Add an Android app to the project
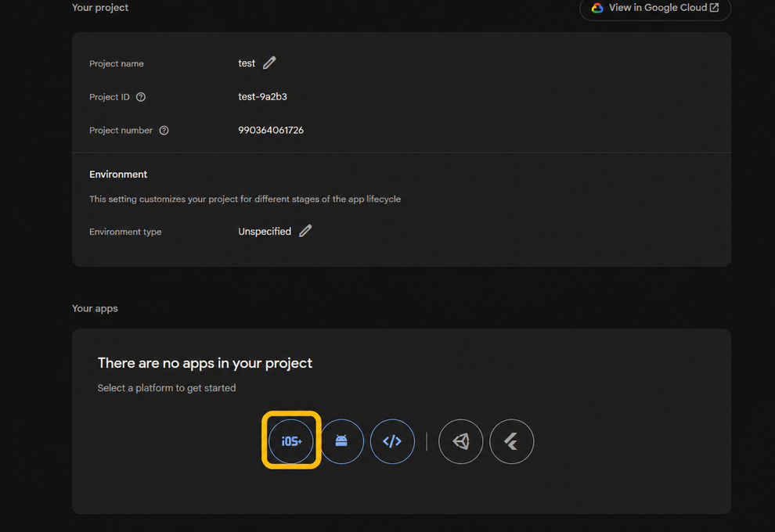The width and height of the screenshot is (775, 532). click(x=341, y=441)
